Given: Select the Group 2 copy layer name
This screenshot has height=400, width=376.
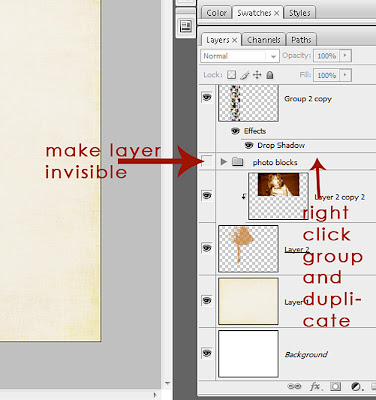Looking at the screenshot, I should (308, 99).
